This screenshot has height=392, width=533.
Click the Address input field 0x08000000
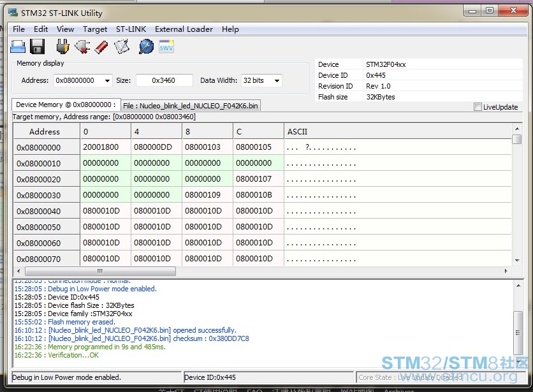point(79,80)
